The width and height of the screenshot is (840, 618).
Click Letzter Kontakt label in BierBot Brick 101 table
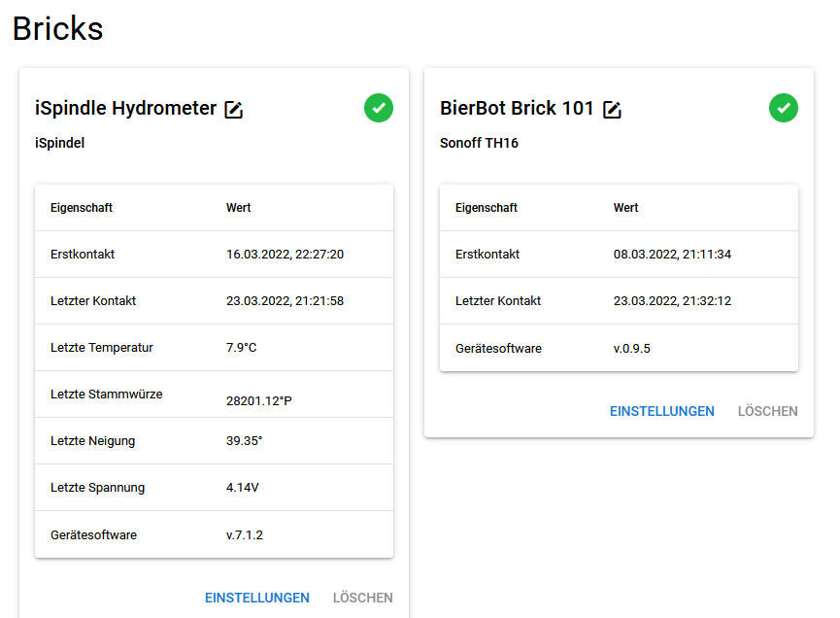click(498, 300)
